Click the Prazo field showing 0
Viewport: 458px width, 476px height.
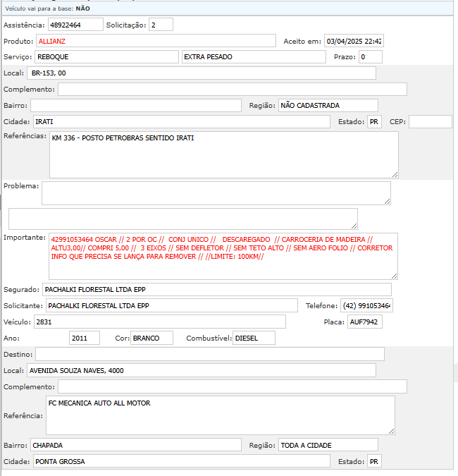click(x=371, y=57)
